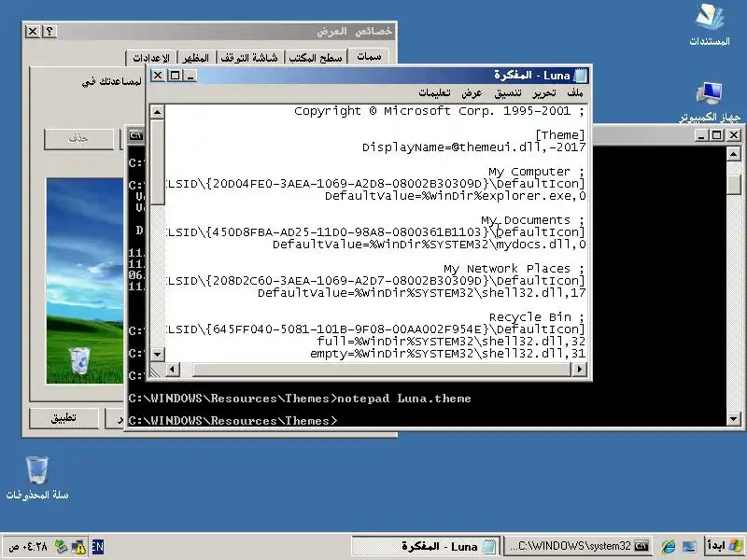The width and height of the screenshot is (747, 560).
Task: Close the خصائص العرض dialog
Action: [33, 32]
